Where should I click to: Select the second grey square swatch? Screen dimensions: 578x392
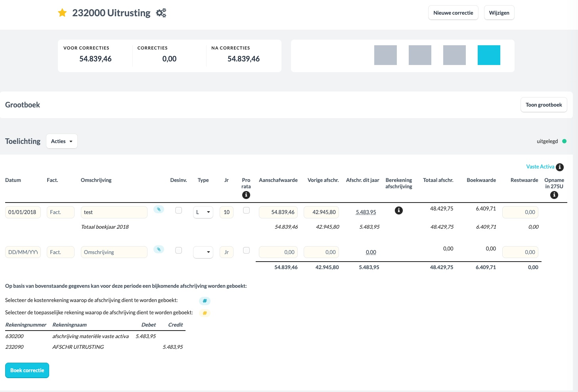pyautogui.click(x=420, y=55)
